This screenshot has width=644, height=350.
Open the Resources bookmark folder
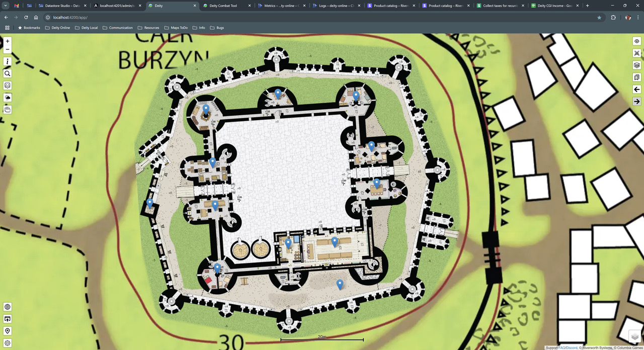click(x=148, y=28)
